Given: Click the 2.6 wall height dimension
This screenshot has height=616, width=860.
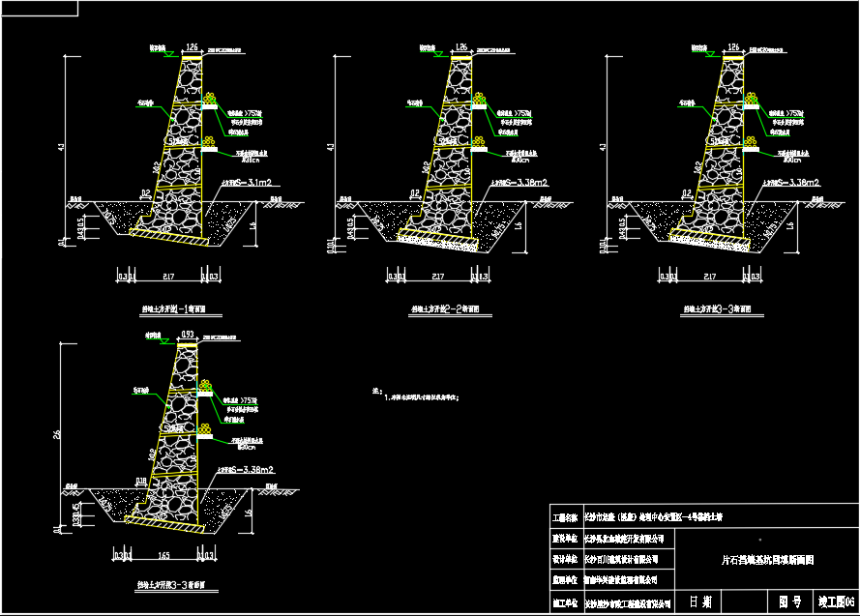Looking at the screenshot, I should click(x=56, y=434).
